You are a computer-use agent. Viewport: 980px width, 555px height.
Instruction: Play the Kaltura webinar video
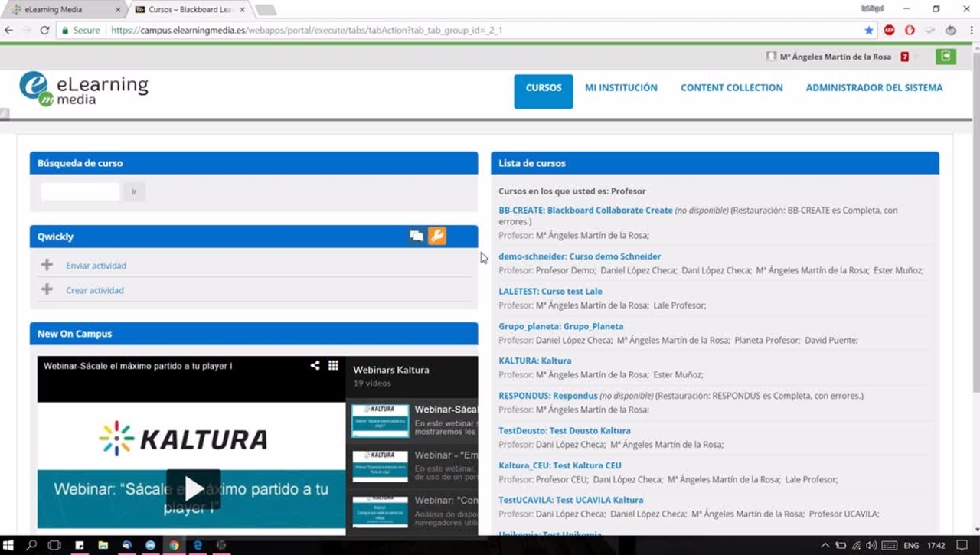[193, 488]
